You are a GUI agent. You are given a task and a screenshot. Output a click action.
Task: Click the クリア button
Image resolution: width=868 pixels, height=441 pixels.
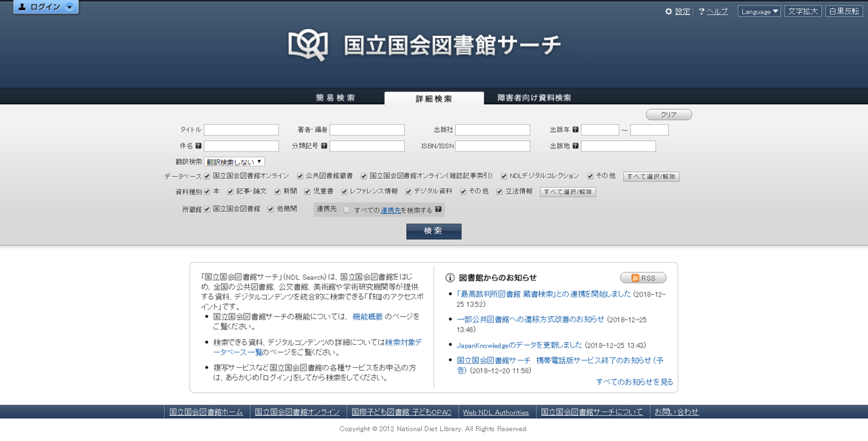pos(669,114)
